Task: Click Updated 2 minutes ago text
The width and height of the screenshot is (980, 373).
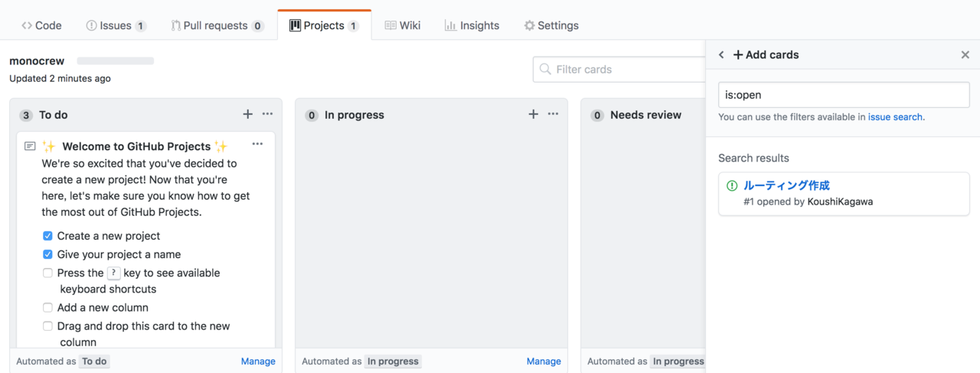Action: pyautogui.click(x=60, y=78)
